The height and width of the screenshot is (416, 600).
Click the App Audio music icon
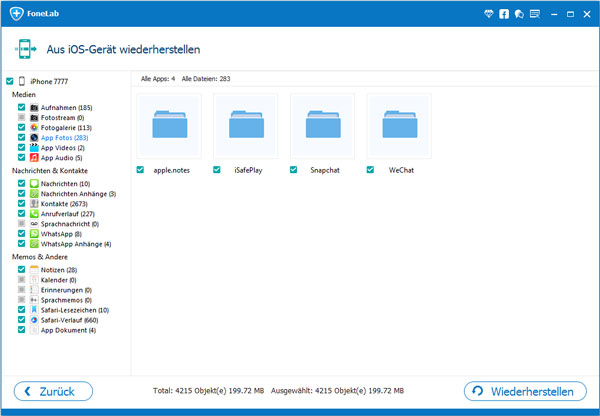coord(34,157)
